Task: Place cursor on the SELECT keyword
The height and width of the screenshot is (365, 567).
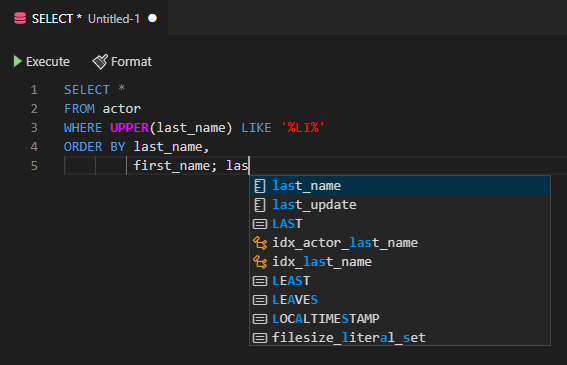Action: coord(87,90)
